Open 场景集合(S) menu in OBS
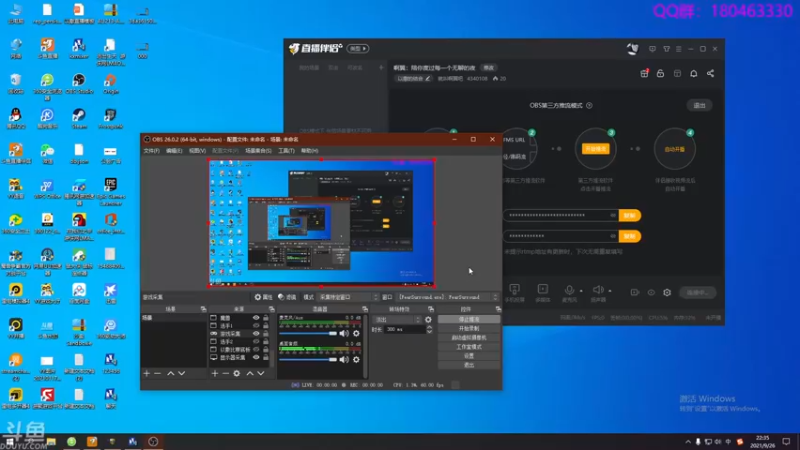The height and width of the screenshot is (450, 800). 258,151
